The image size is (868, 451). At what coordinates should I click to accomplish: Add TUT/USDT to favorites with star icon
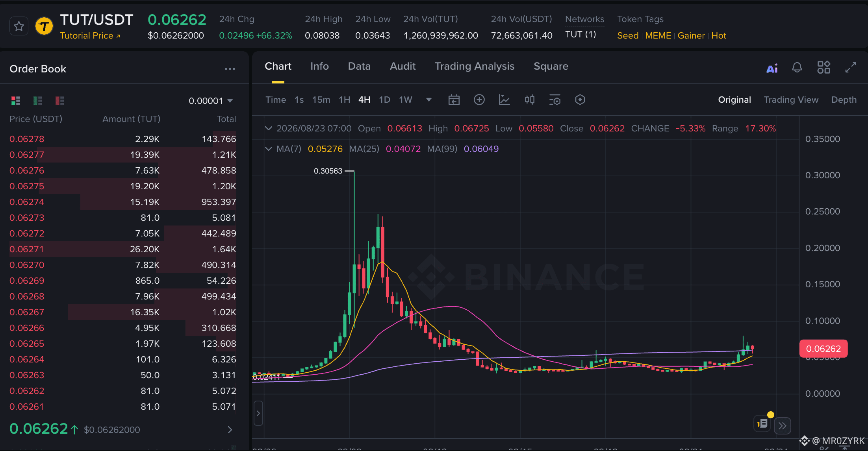click(x=19, y=26)
